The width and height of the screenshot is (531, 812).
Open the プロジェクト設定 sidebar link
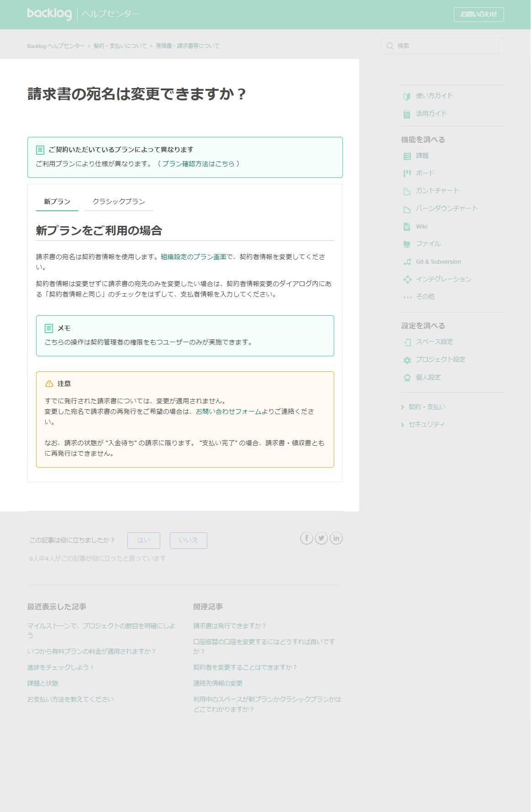tap(440, 359)
